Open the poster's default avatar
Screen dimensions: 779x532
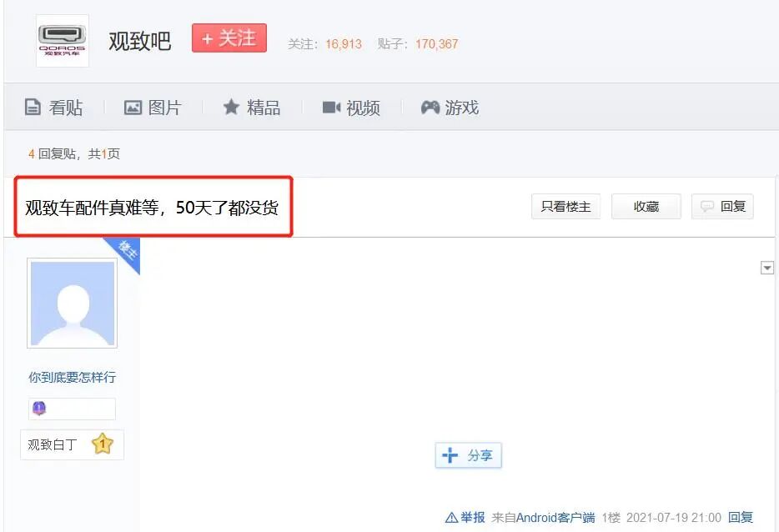point(73,303)
